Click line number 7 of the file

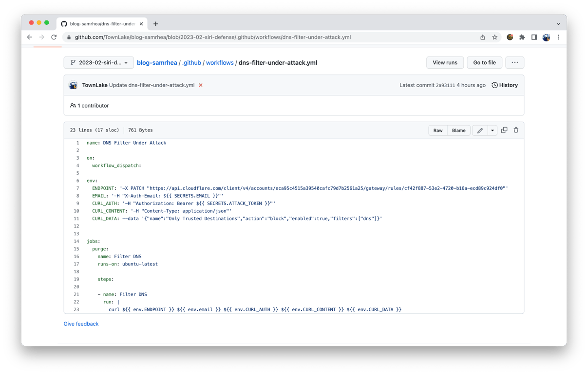tap(77, 188)
